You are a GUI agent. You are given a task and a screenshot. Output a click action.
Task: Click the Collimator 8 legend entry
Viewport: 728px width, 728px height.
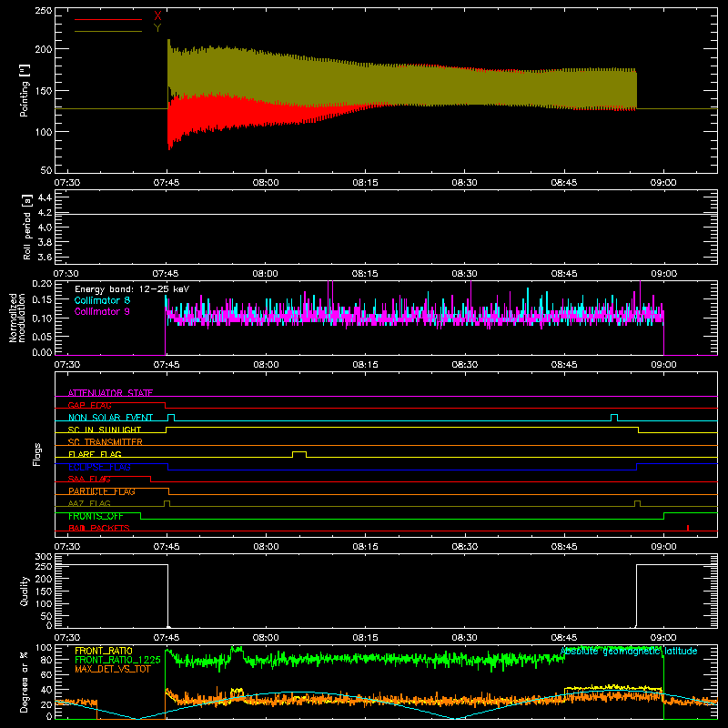(x=102, y=300)
